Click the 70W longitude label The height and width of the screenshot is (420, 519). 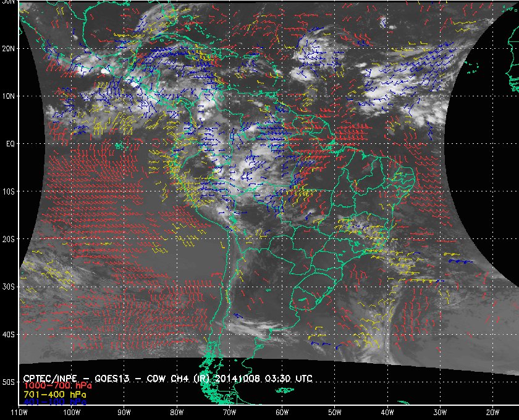[229, 412]
